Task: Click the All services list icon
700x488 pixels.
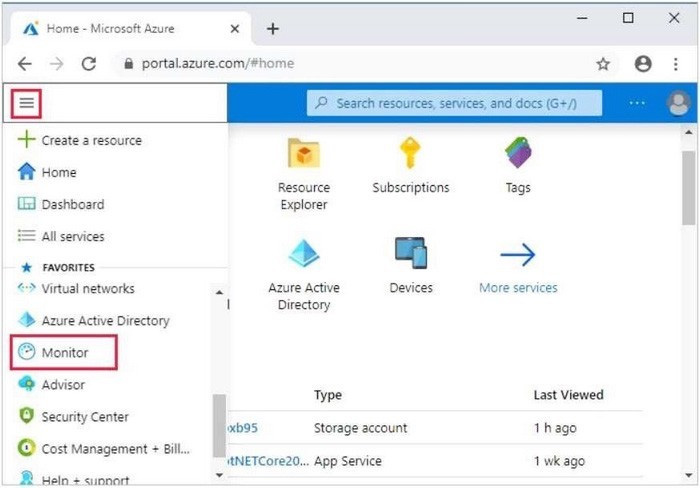Action: click(x=26, y=236)
